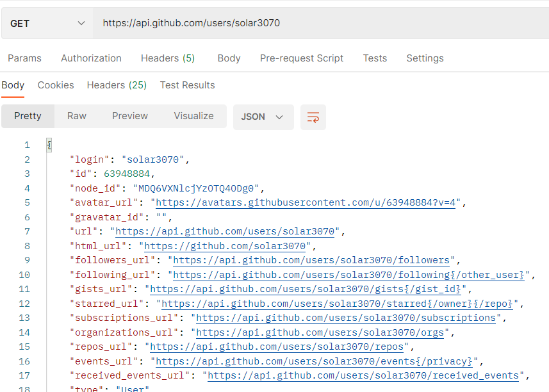549x392 pixels.
Task: Click the "gists_url" key text
Action: point(101,289)
